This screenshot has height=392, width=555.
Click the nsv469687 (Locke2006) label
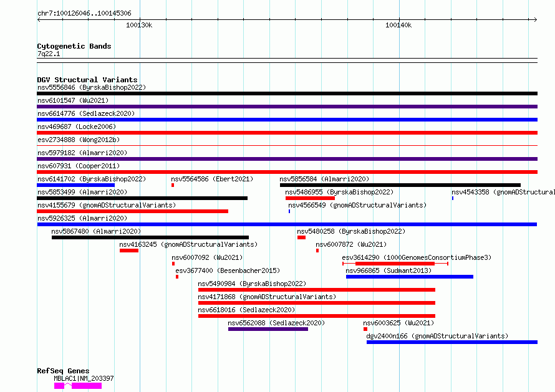[x=77, y=127]
